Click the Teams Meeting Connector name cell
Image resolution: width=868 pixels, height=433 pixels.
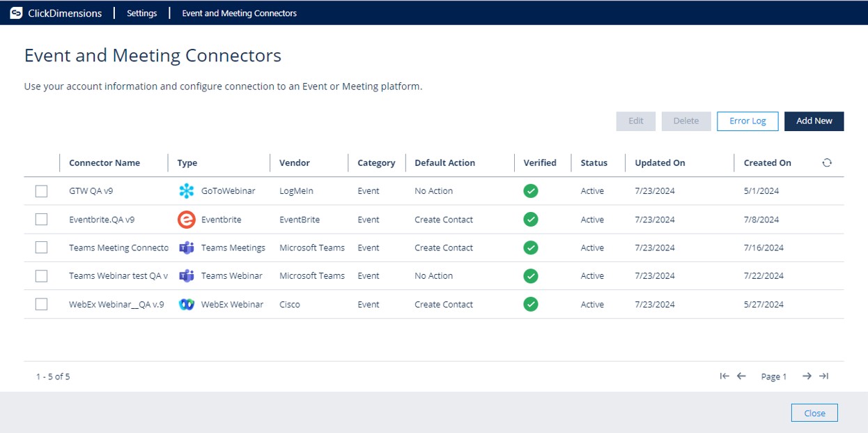[x=118, y=248]
